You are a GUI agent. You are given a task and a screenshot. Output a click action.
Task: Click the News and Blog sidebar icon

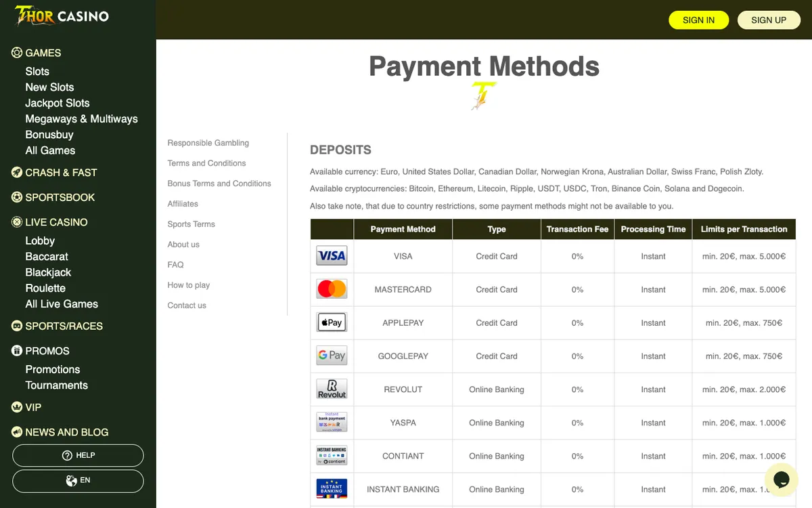pos(17,432)
